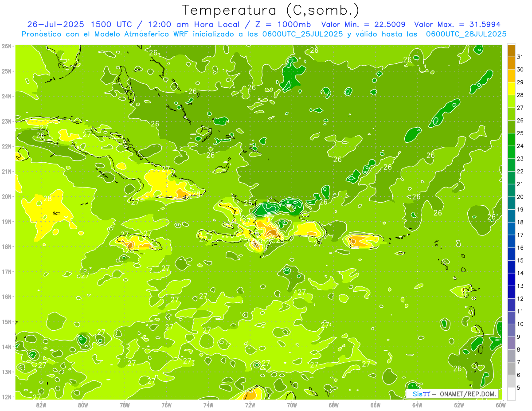Screen dimensions: 532x411
Task: Click the '78W' longitude axis label
Action: click(x=125, y=405)
